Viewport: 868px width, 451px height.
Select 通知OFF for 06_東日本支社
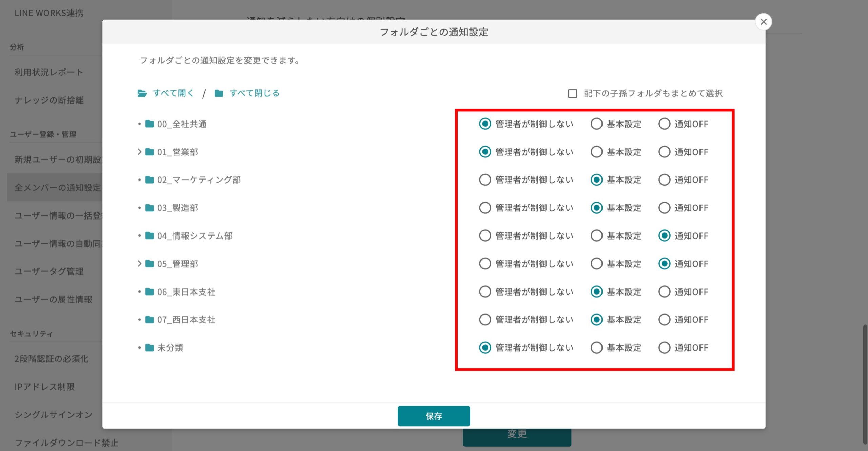pos(664,292)
